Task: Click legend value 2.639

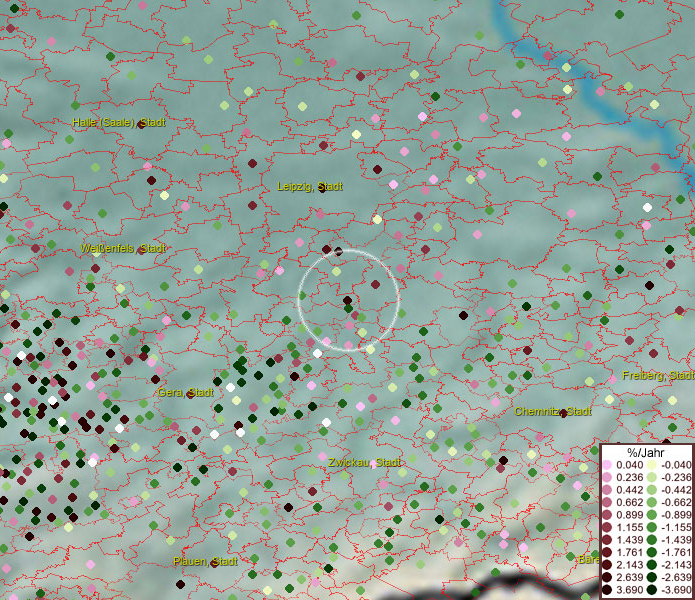Action: point(629,577)
